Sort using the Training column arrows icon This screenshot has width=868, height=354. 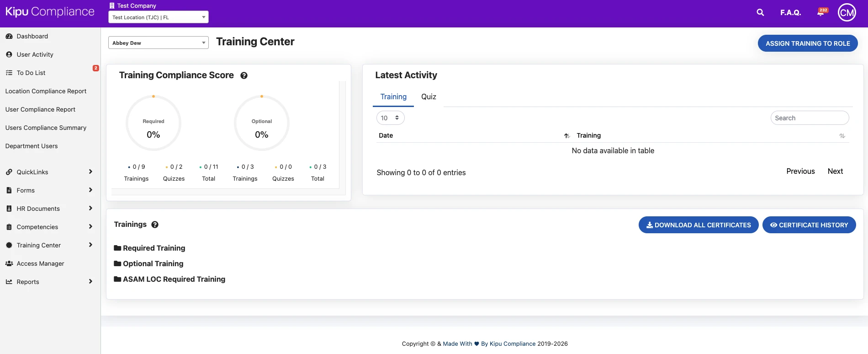pos(842,136)
